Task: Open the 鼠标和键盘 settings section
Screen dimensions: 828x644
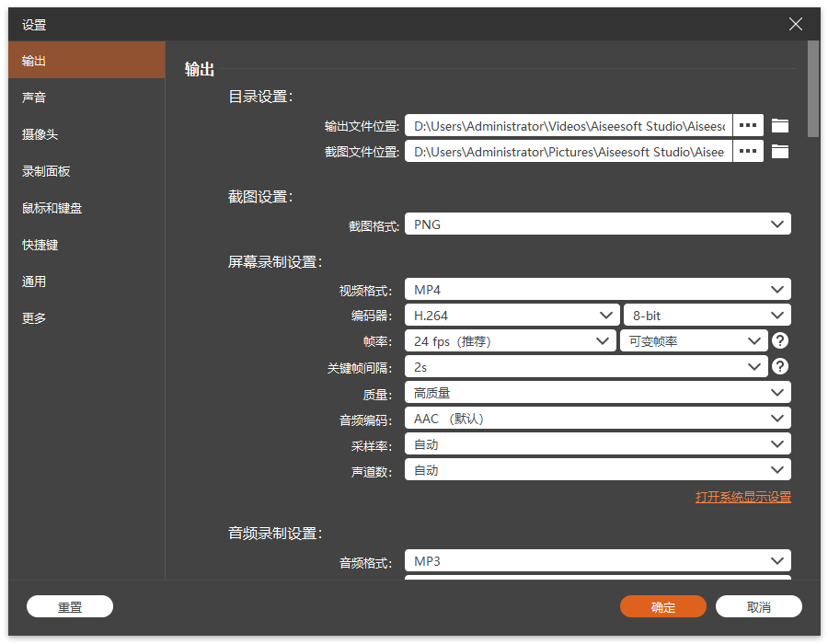Action: tap(52, 208)
